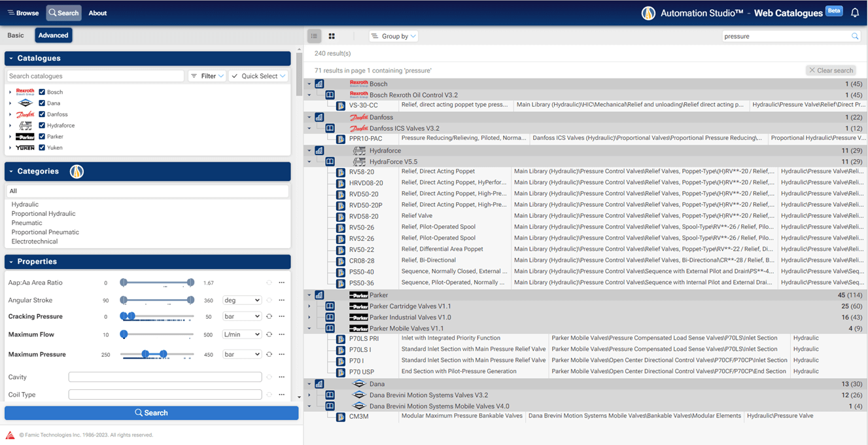Open the About page
The height and width of the screenshot is (445, 868).
[x=97, y=13]
